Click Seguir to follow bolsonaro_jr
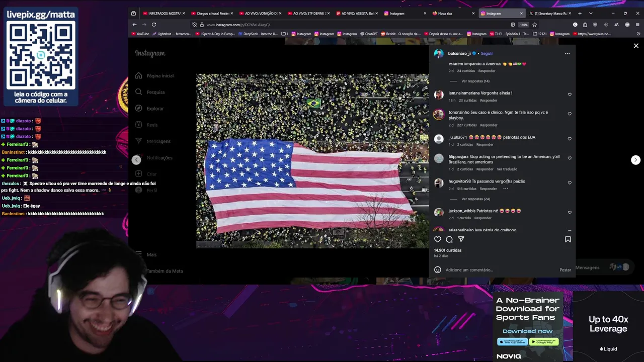 coord(487,53)
